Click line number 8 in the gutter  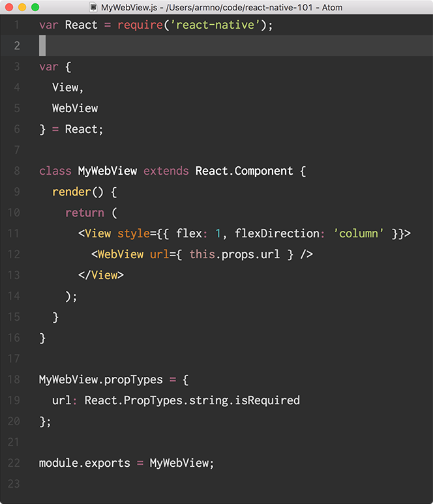click(17, 171)
